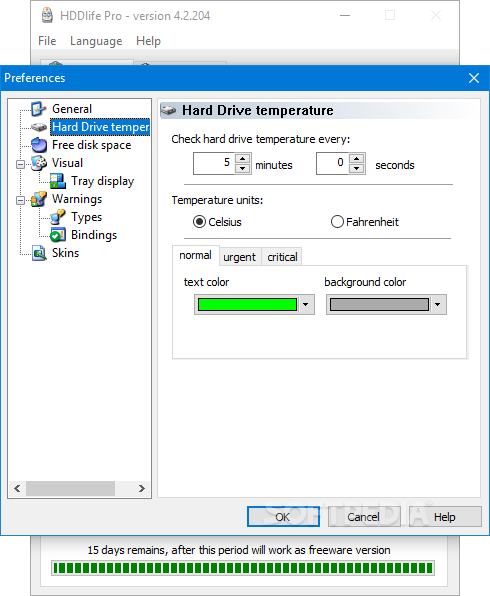Click the Free disk space pie icon
Screen dimensions: 490x596
(39, 145)
